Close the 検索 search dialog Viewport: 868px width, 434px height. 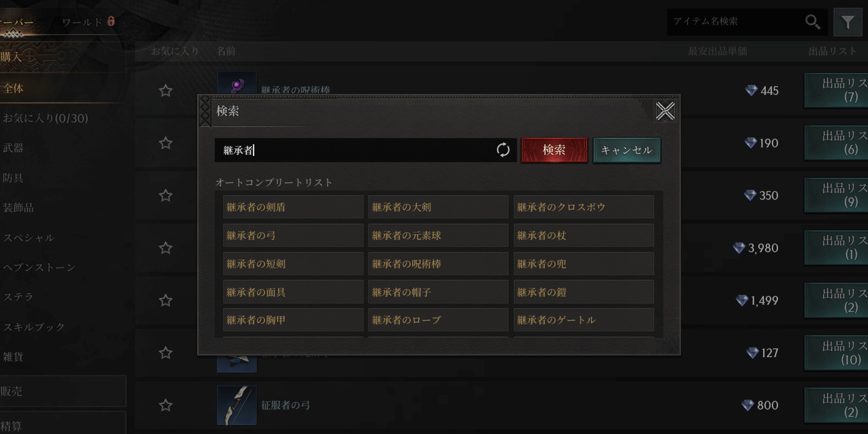665,111
